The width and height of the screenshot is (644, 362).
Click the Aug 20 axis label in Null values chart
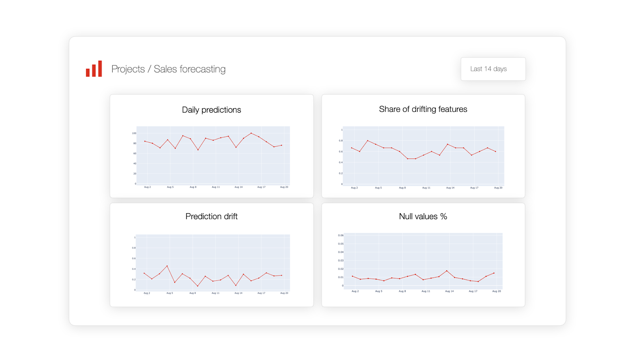[497, 291]
